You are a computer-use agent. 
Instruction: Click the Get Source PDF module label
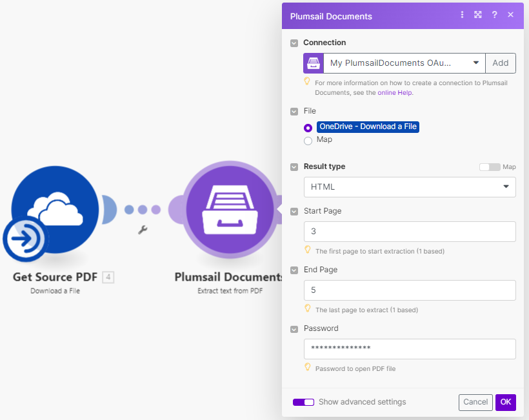[x=55, y=277]
